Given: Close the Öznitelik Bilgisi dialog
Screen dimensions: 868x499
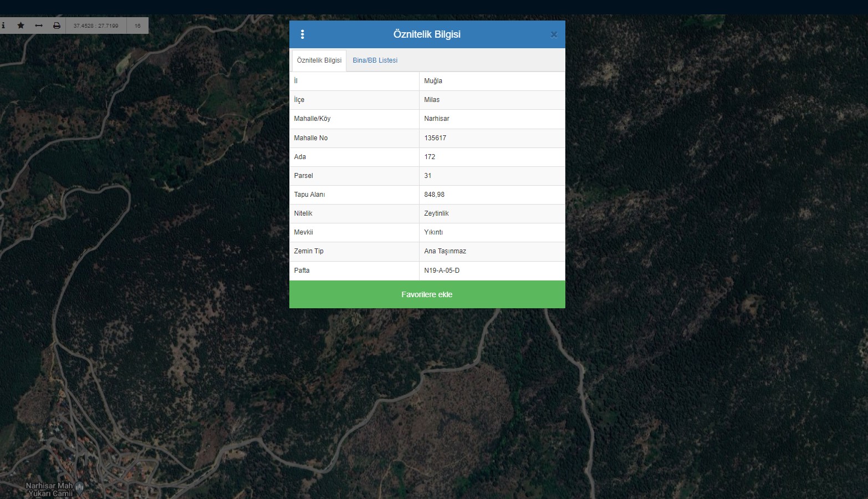Looking at the screenshot, I should (x=553, y=34).
